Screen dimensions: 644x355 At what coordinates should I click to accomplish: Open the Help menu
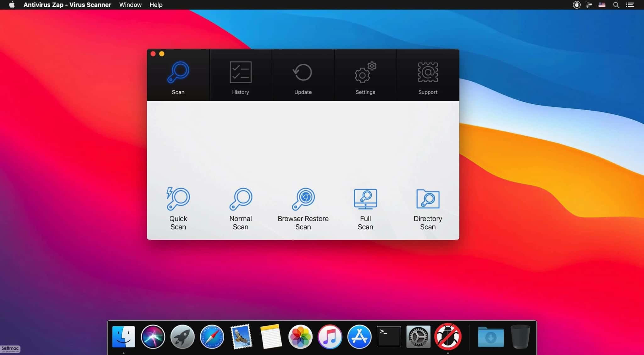point(156,5)
